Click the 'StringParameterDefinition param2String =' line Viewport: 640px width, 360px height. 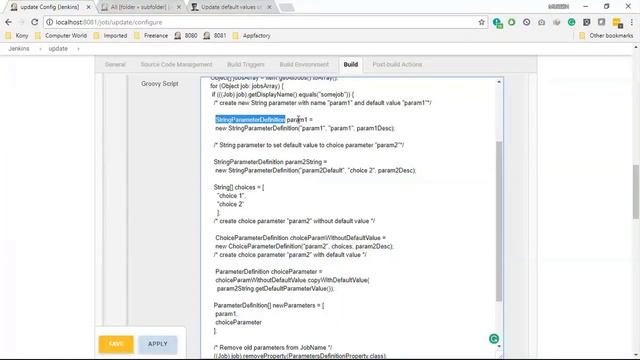tap(270, 162)
